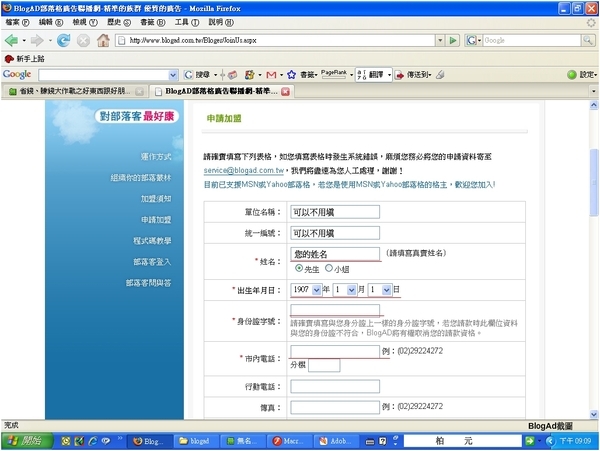Click the 統一編號 input field
The image size is (600, 451).
(x=335, y=233)
